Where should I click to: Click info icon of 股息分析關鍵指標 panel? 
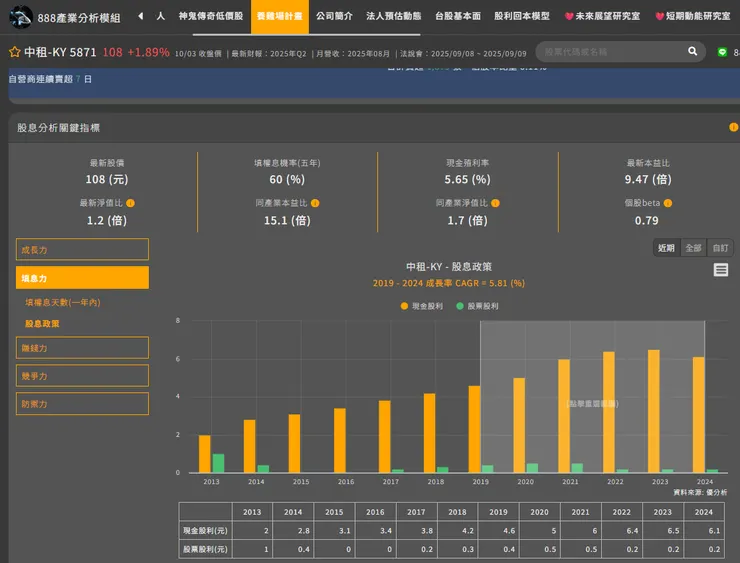point(733,127)
